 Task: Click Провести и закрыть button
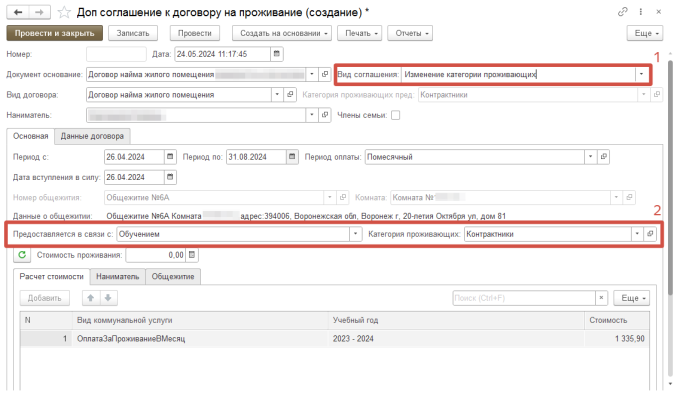(55, 33)
